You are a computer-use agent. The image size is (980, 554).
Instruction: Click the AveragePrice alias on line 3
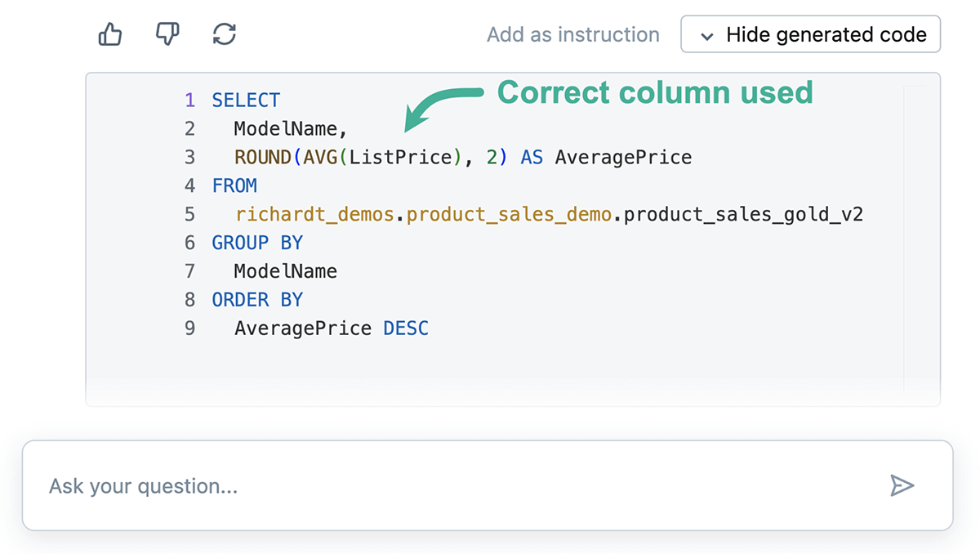623,157
